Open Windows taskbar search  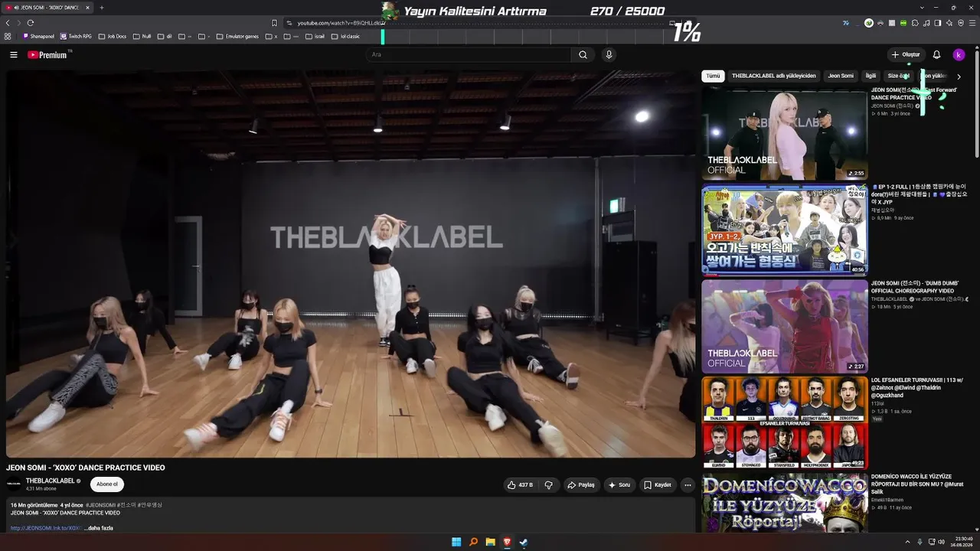(473, 542)
